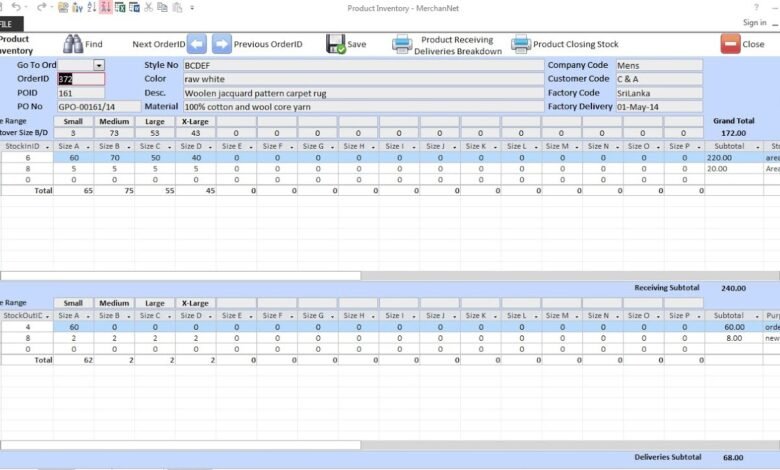780x470 pixels.
Task: Click printer icon for Product Receiving Deliveries Breakdown
Action: [x=402, y=44]
